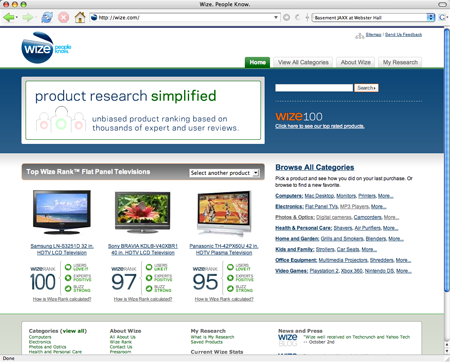Viewport: 450px width, 362px height.
Task: Click the Wize Blog logo in footer
Action: point(287,340)
